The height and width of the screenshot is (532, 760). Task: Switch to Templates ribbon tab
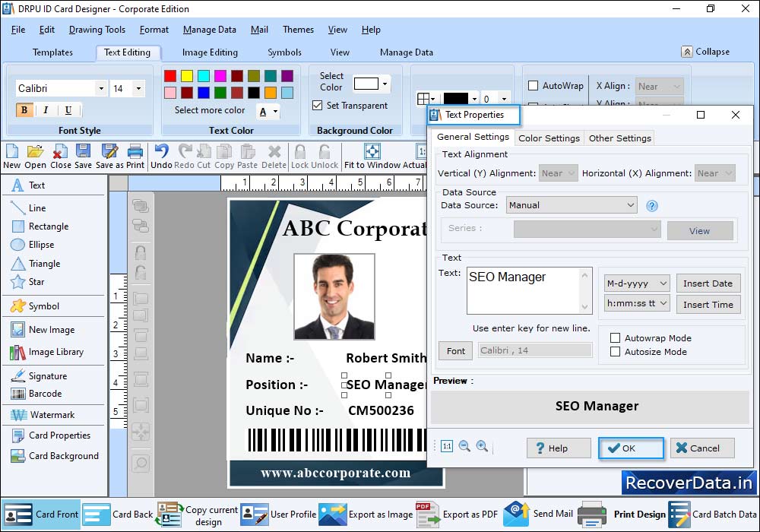point(52,52)
